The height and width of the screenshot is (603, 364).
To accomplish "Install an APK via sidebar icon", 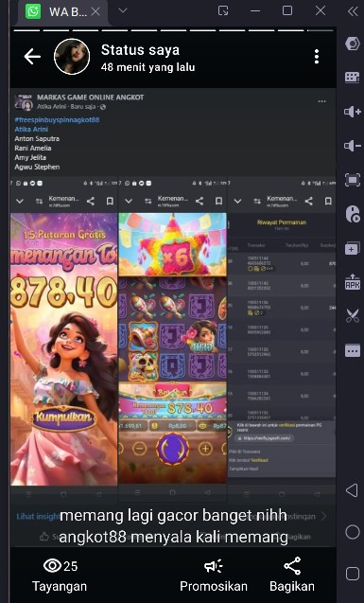I will 352,282.
